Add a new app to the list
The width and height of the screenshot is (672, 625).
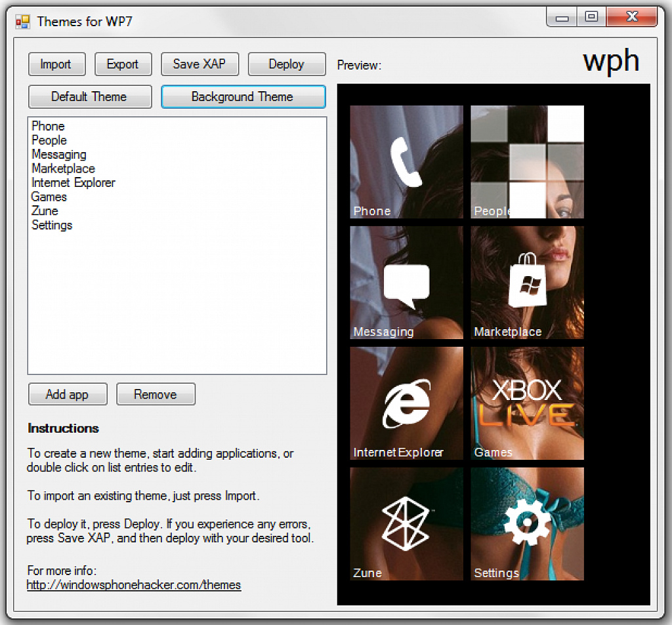click(x=68, y=394)
